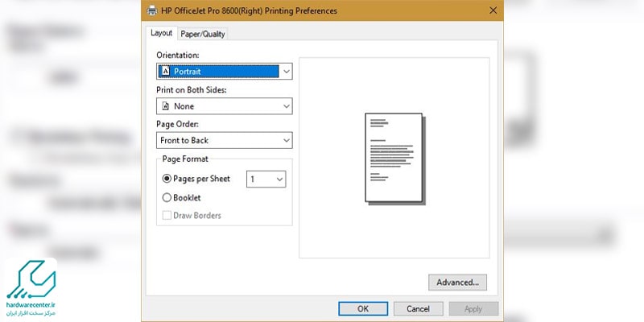Click the printer icon in the title bar
The height and width of the screenshot is (322, 644).
[x=152, y=10]
